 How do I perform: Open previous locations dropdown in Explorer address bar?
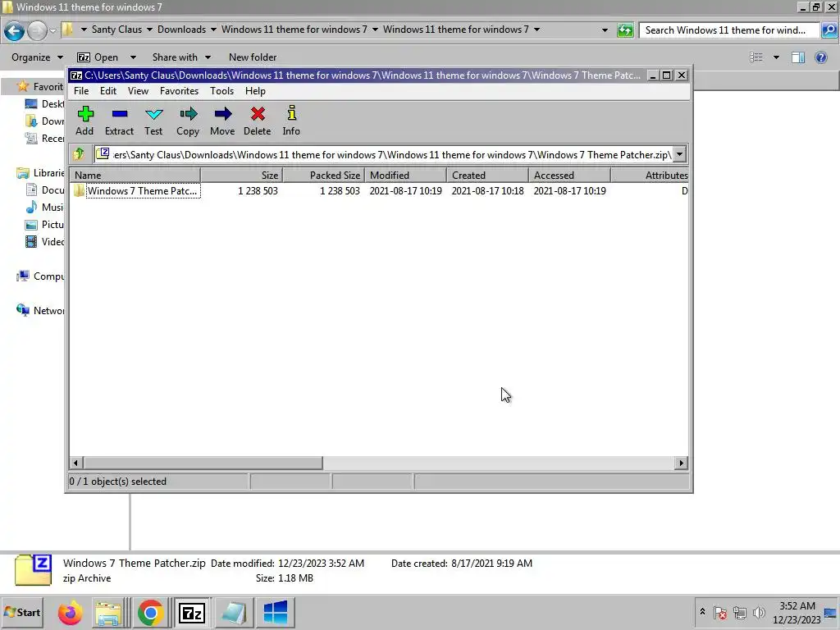tap(605, 30)
